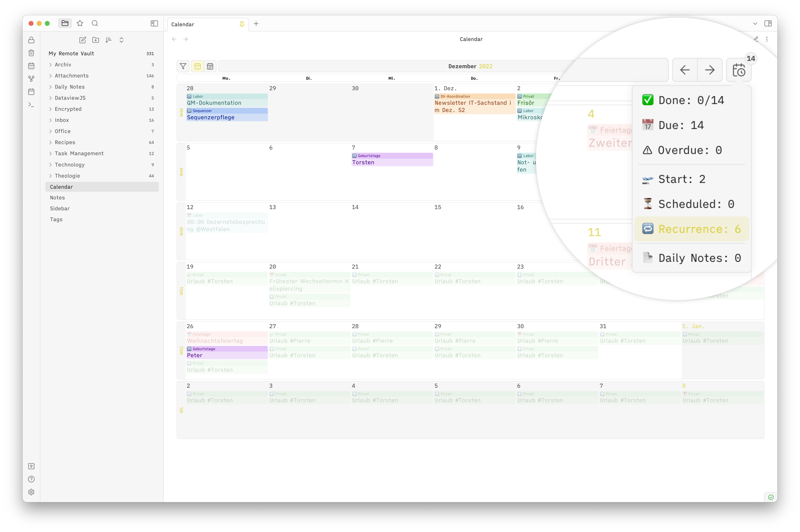This screenshot has width=800, height=532.
Task: Click the filter icon in calendar toolbar
Action: (183, 66)
